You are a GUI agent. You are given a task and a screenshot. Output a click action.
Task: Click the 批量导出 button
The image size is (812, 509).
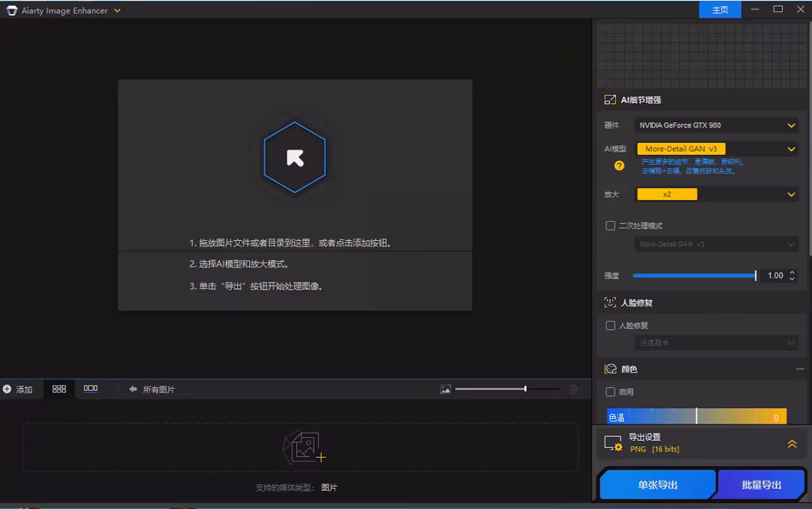(761, 485)
